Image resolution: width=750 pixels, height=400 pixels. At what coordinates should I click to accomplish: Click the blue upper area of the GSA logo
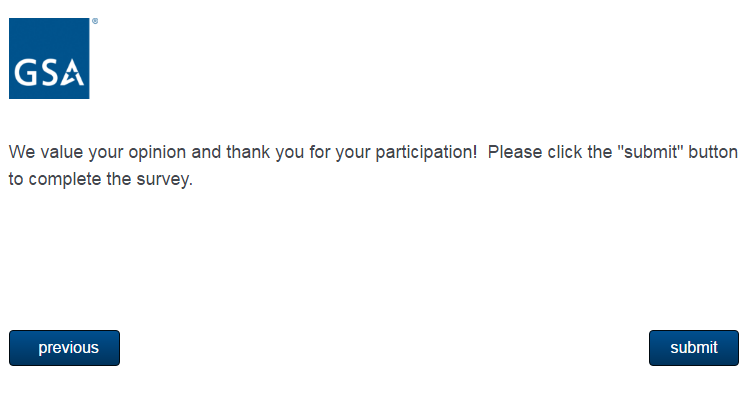tap(49, 38)
